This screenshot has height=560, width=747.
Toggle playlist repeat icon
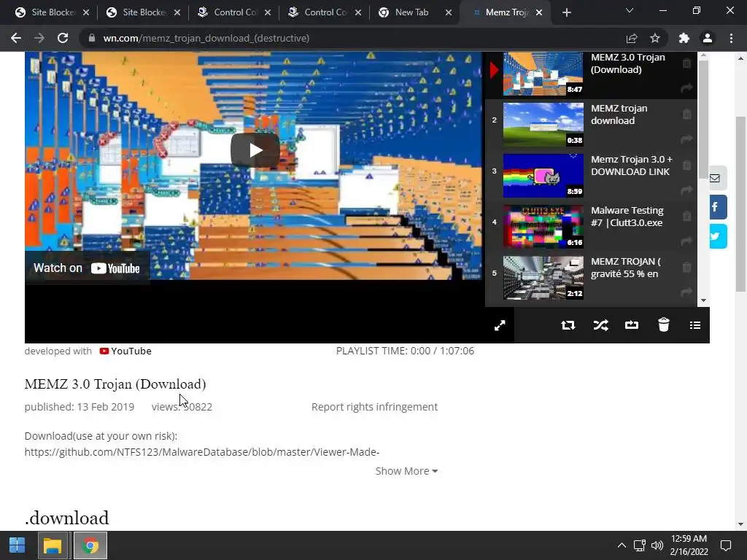(568, 325)
